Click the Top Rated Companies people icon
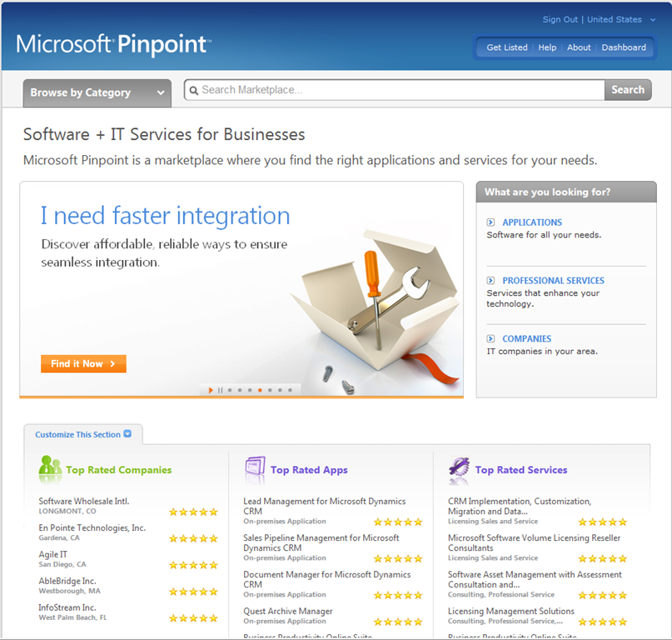This screenshot has width=672, height=640. (50, 468)
